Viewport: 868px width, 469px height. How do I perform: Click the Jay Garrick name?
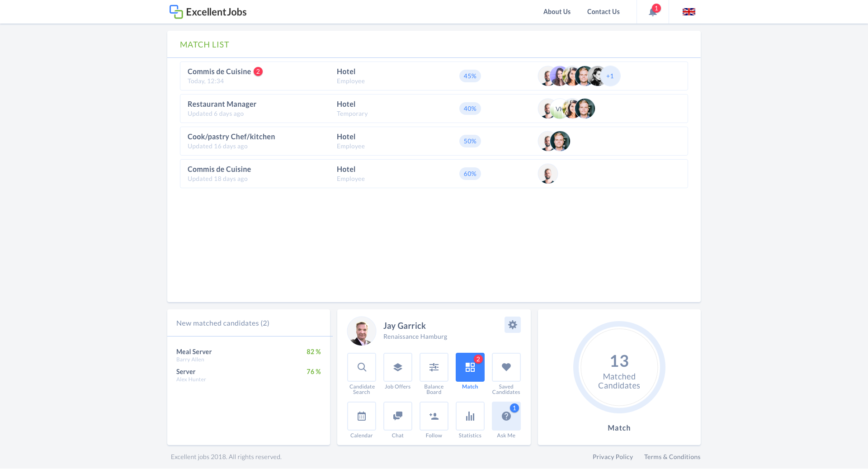point(405,326)
